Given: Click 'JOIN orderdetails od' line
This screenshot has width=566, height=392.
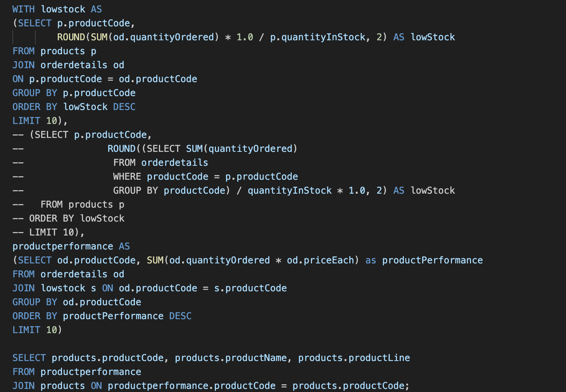Looking at the screenshot, I should coord(68,65).
